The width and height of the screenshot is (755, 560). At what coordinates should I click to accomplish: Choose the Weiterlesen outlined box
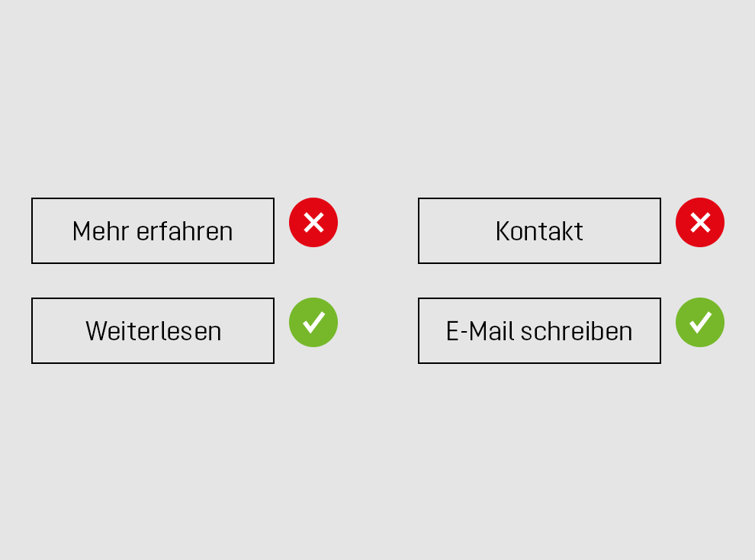coord(153,331)
